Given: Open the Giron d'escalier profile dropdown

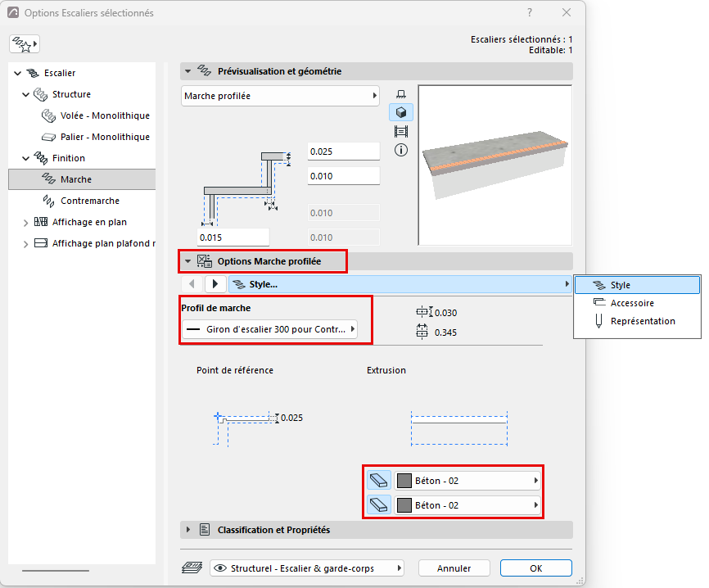Looking at the screenshot, I should pyautogui.click(x=270, y=329).
